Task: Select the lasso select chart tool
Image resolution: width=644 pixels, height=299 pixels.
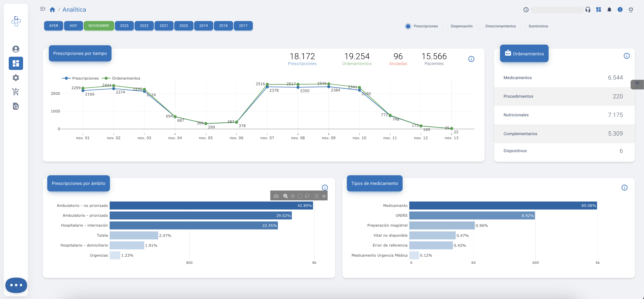Action: pyautogui.click(x=307, y=196)
